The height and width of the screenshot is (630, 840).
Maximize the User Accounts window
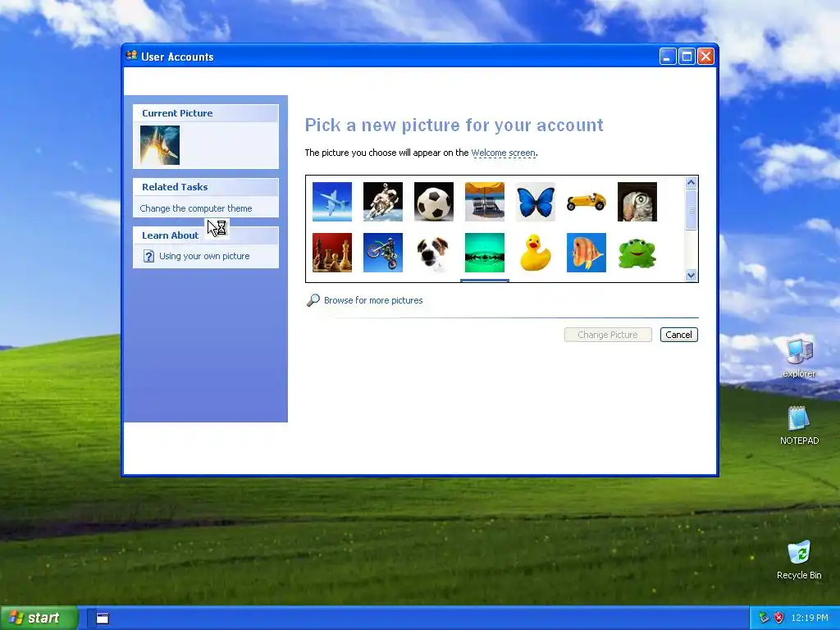click(687, 57)
